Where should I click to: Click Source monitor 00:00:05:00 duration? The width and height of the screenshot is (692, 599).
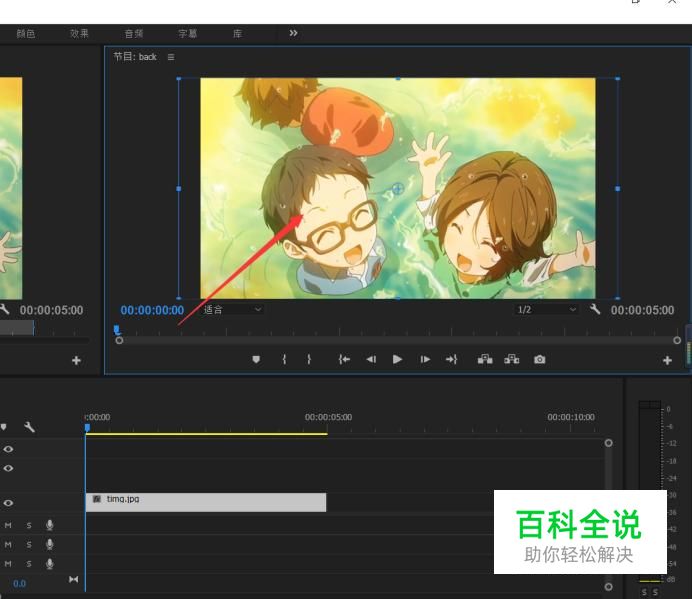pyautogui.click(x=51, y=310)
